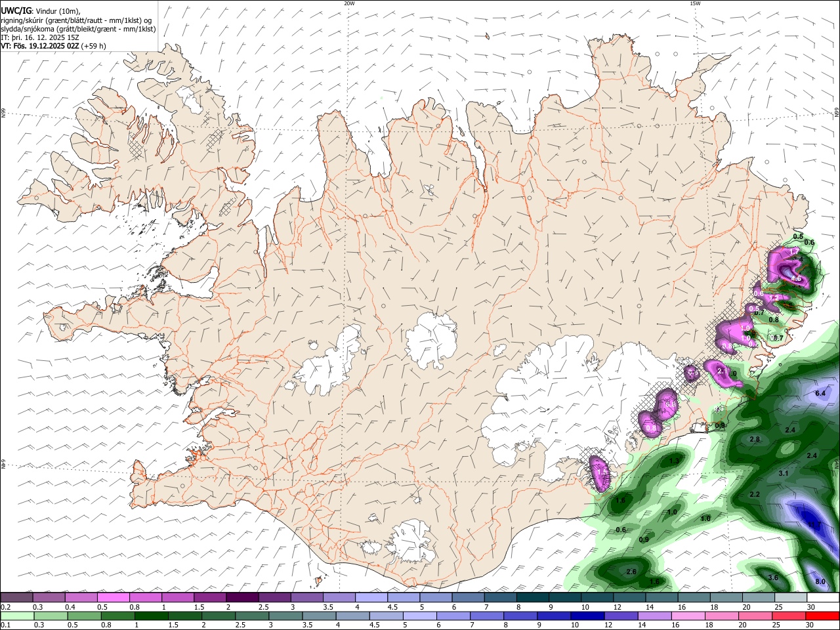Click the 12 teal-gray snow-scale swatch

[x=629, y=597]
